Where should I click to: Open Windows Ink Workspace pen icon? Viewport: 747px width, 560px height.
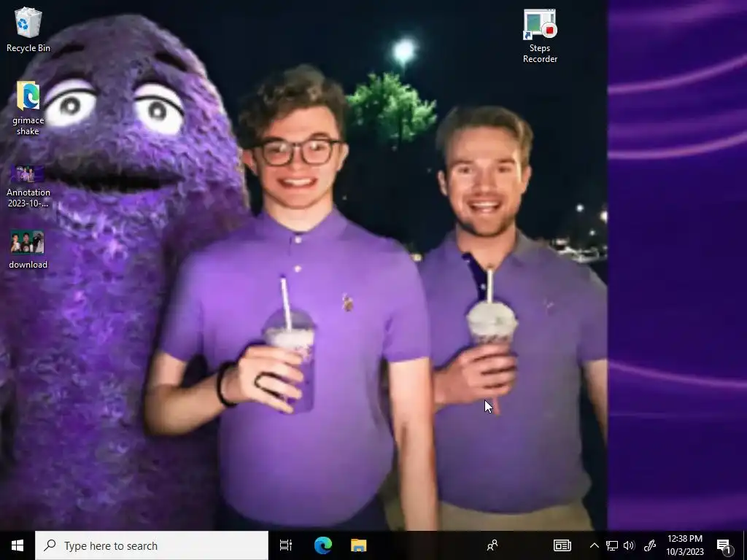pyautogui.click(x=650, y=545)
